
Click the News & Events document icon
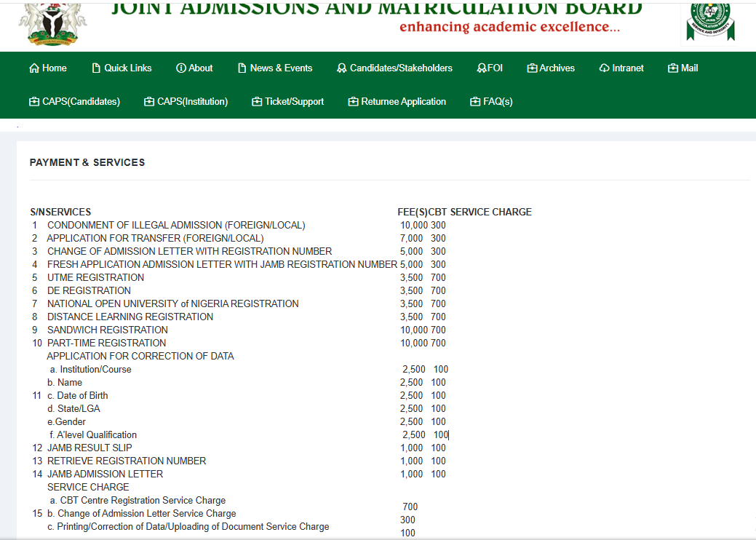[242, 68]
